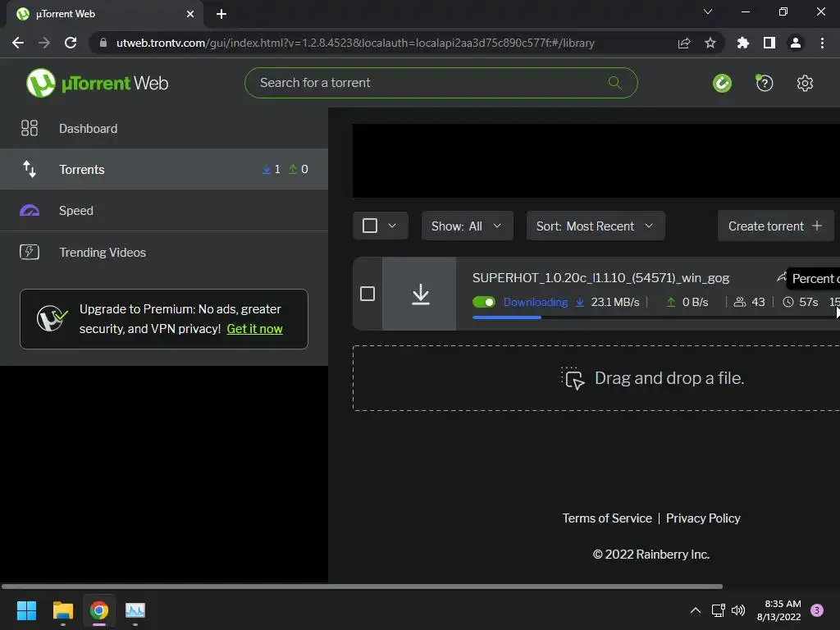Screen dimensions: 840x630
Task: Open File Explorer from taskbar
Action: pos(62,610)
